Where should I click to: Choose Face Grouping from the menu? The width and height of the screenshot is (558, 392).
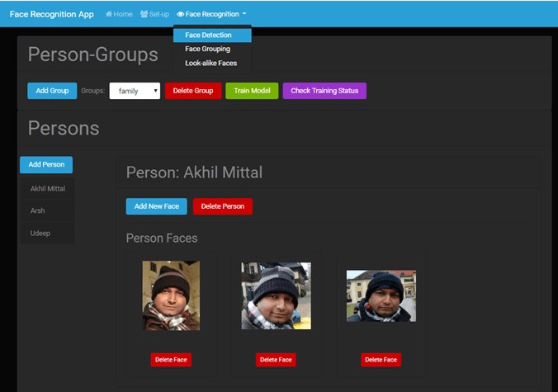tap(207, 49)
